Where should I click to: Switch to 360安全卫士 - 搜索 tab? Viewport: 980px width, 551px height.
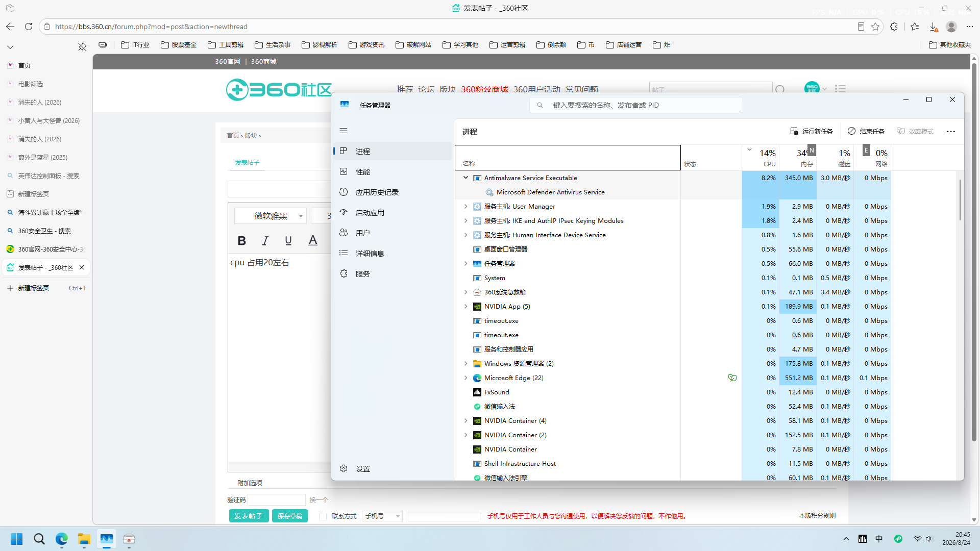tap(46, 231)
